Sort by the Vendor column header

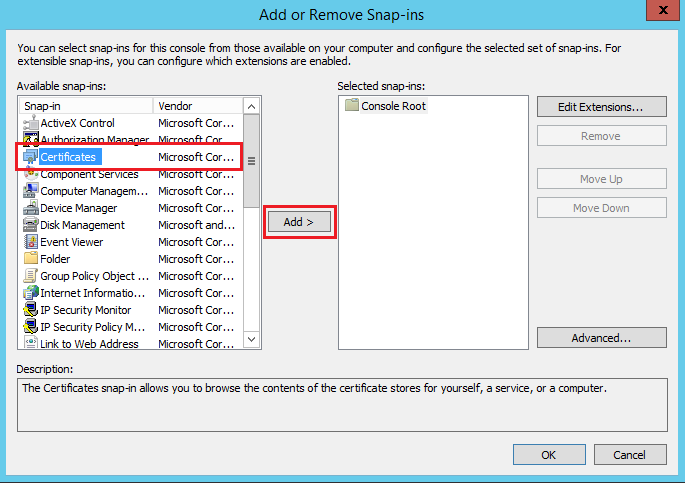click(x=196, y=106)
